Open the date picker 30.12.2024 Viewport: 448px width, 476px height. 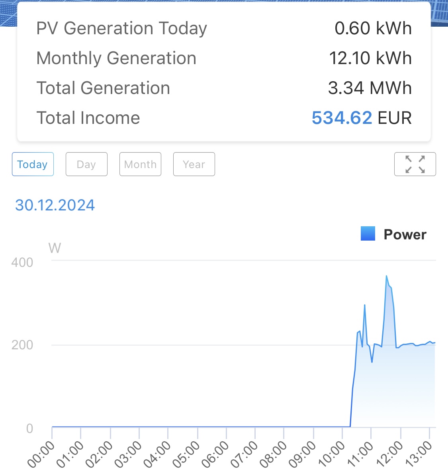point(55,205)
